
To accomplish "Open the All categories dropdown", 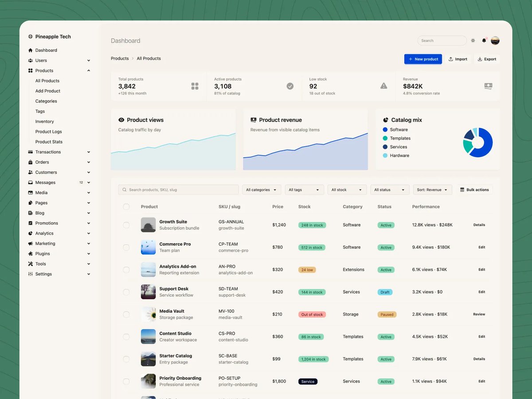I will click(262, 190).
